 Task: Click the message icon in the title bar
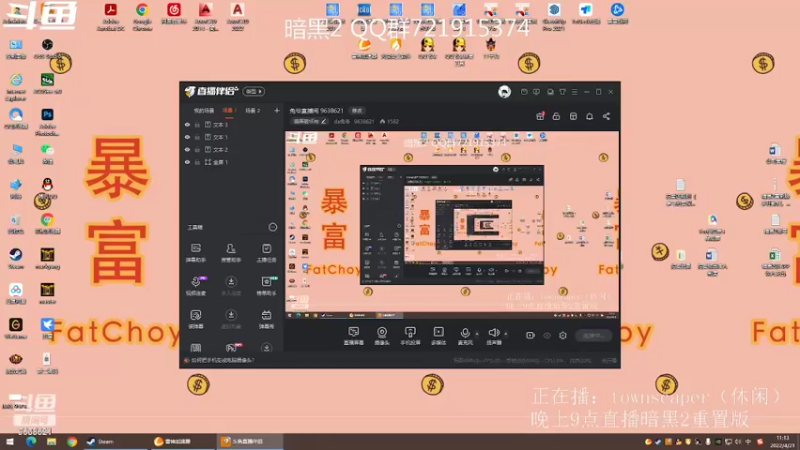click(536, 92)
